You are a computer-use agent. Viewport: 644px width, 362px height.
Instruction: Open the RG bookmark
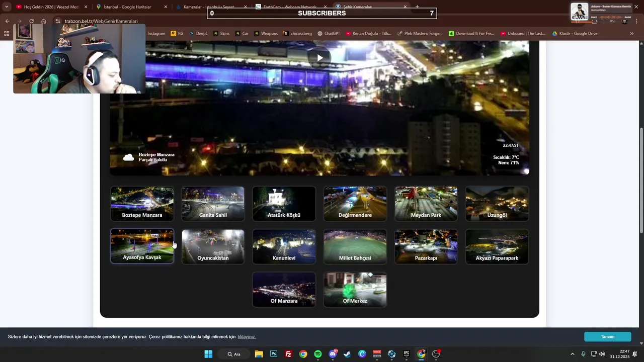point(177,34)
